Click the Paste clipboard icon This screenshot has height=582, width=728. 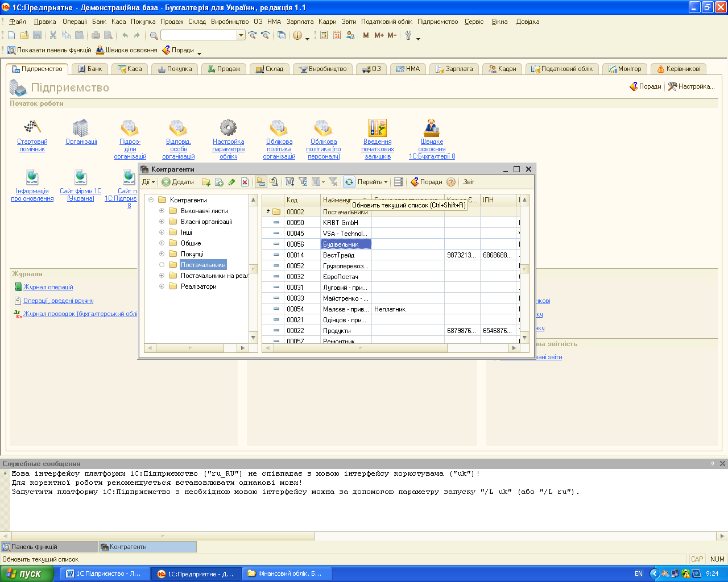point(79,35)
